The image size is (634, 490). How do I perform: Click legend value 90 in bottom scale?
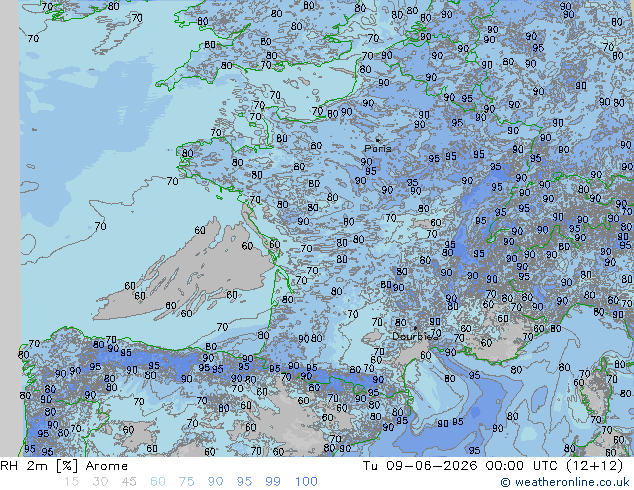pos(215,482)
